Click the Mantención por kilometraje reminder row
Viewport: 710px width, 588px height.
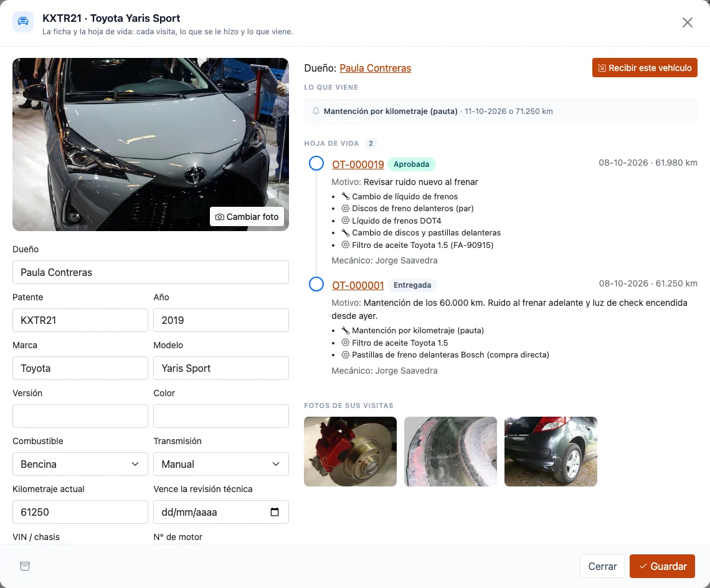click(500, 111)
